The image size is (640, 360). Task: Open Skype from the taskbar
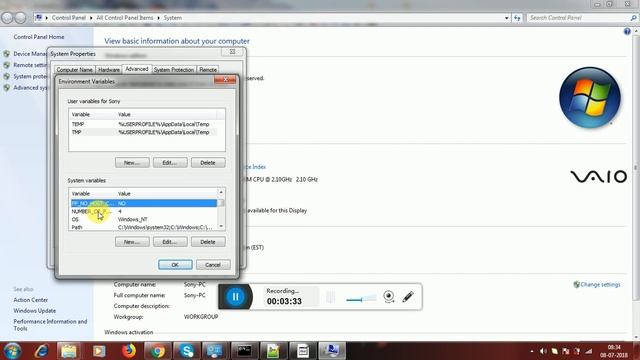187,351
